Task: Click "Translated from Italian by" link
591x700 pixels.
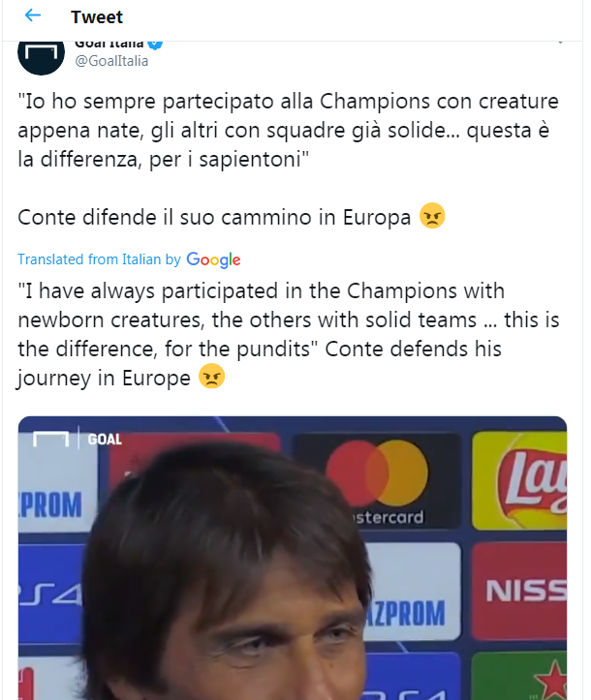Action: tap(100, 259)
